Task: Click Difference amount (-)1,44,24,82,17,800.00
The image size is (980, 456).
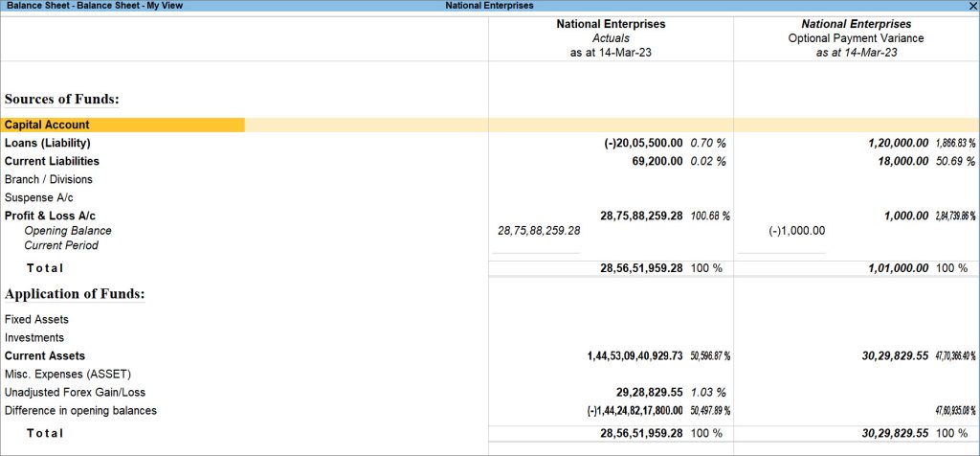Action: point(635,411)
